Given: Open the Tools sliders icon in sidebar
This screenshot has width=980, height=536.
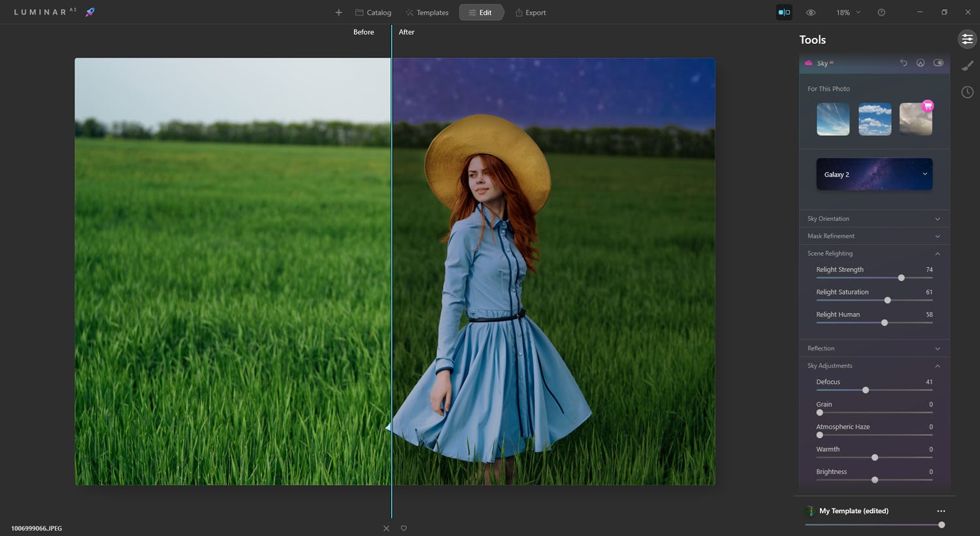Looking at the screenshot, I should [967, 39].
